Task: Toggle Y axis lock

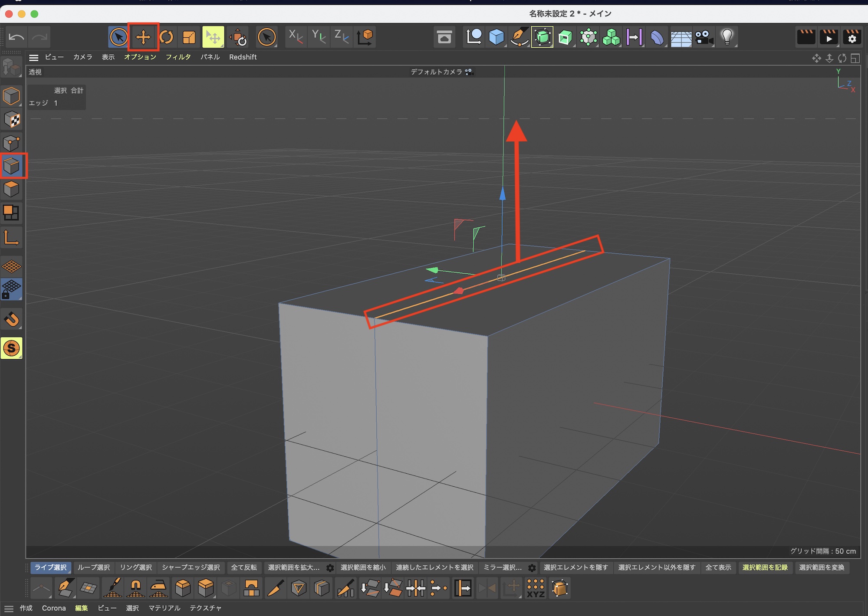Action: tap(319, 37)
